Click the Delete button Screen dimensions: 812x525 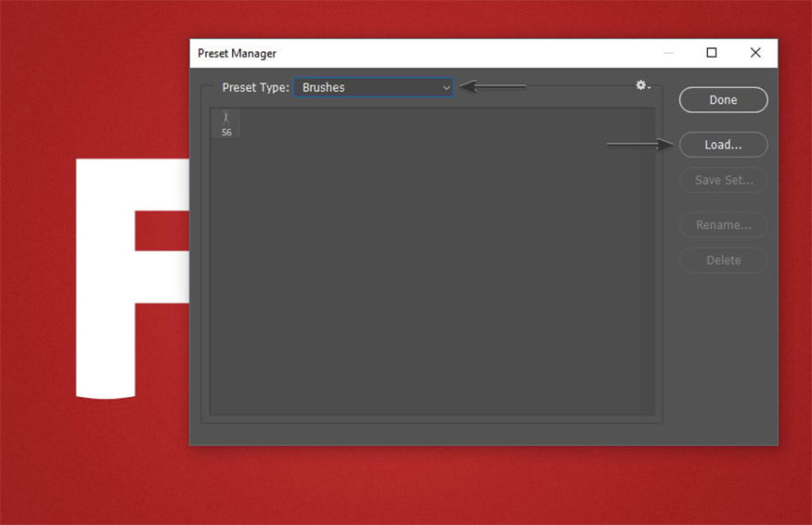click(723, 260)
